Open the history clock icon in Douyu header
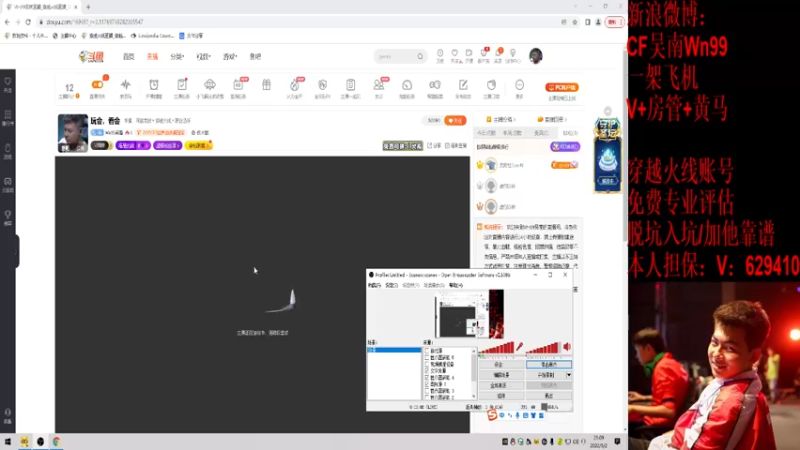 point(440,53)
